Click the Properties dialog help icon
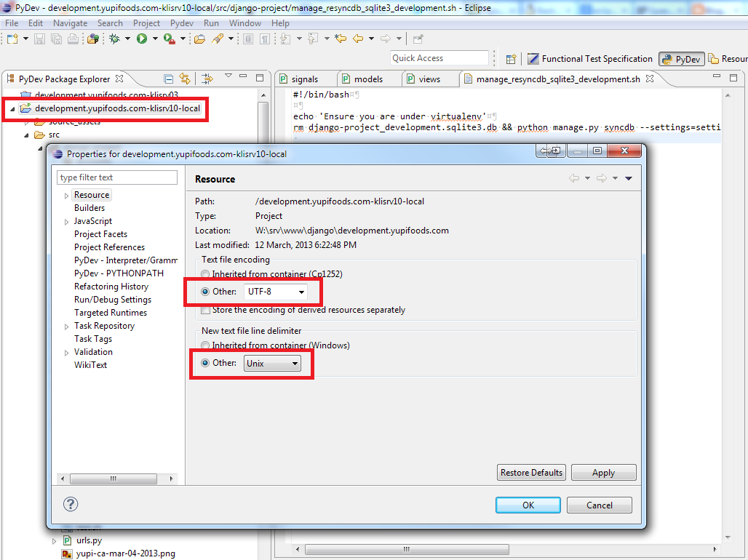 (x=71, y=504)
